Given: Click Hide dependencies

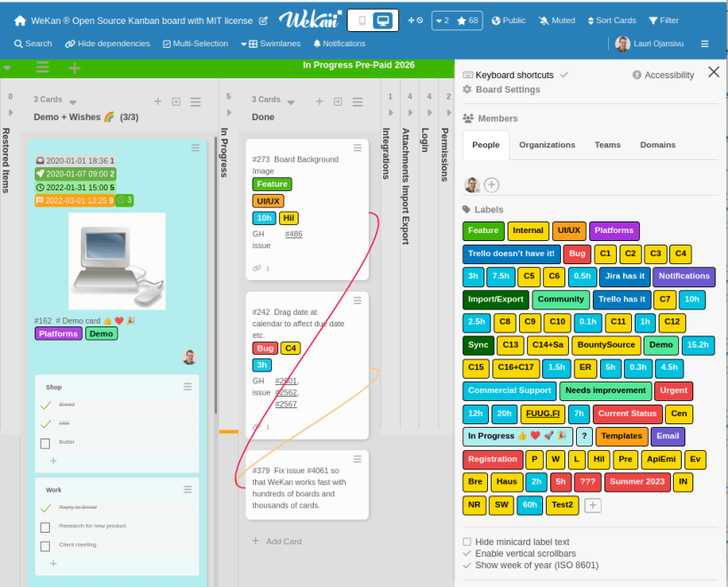Looking at the screenshot, I should click(108, 44).
